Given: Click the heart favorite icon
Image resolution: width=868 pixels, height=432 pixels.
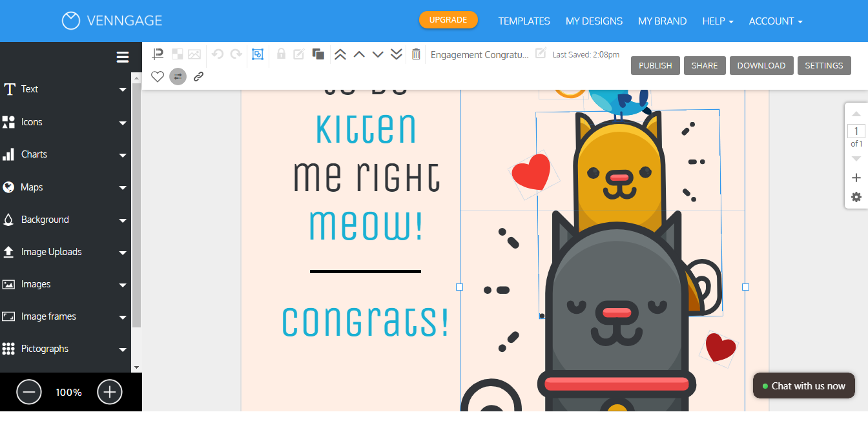Looking at the screenshot, I should pyautogui.click(x=158, y=76).
